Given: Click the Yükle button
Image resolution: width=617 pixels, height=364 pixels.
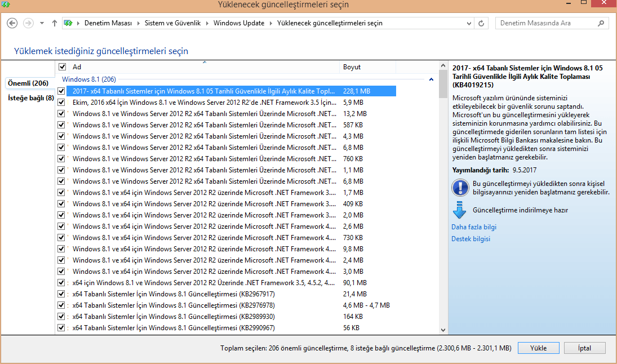Looking at the screenshot, I should pyautogui.click(x=538, y=348).
